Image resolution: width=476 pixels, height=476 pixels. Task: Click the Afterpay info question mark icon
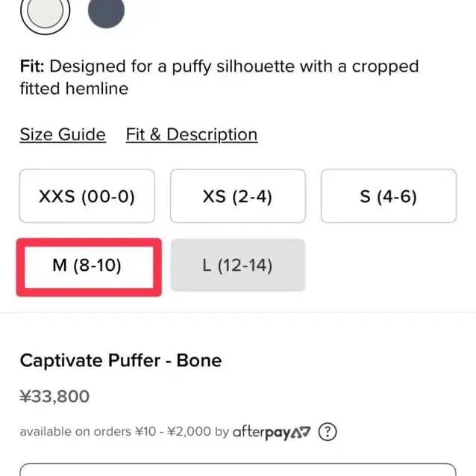click(x=328, y=431)
